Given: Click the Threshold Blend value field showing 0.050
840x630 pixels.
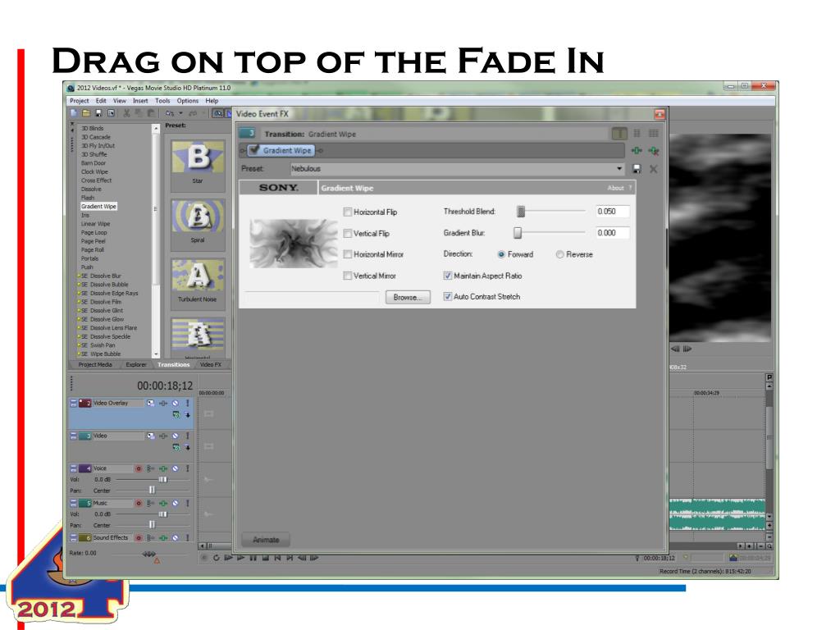Looking at the screenshot, I should (612, 212).
